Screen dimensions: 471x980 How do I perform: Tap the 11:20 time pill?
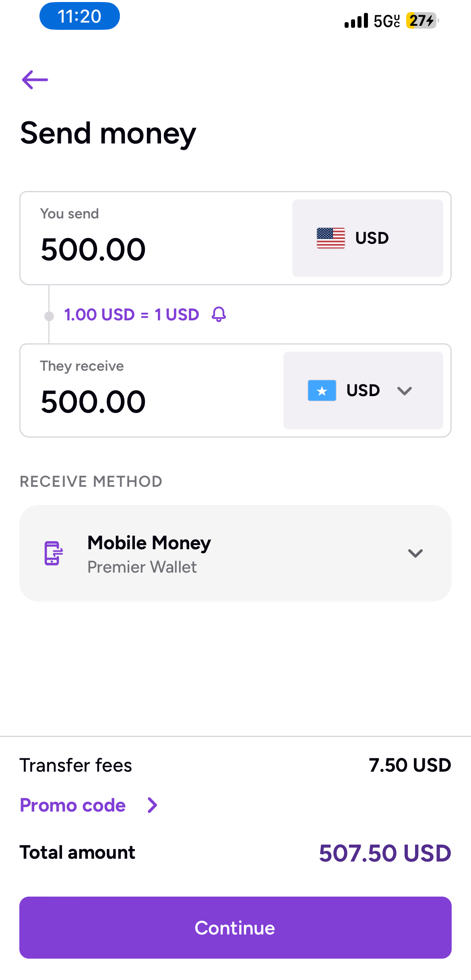(80, 16)
